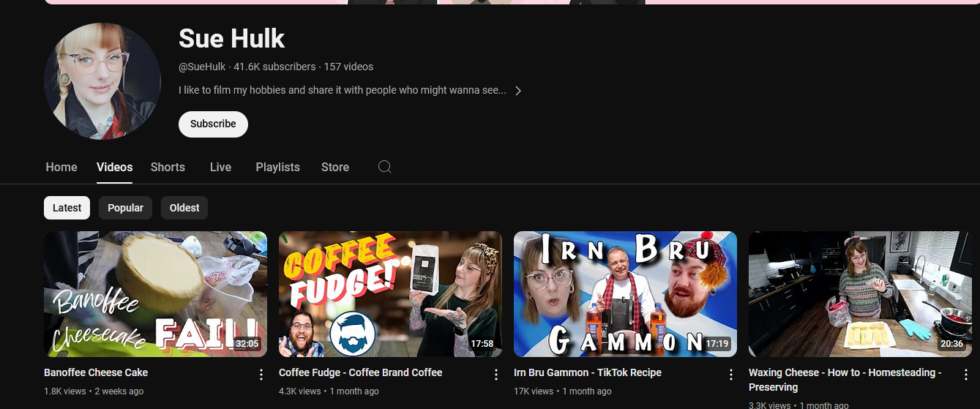The width and height of the screenshot is (980, 409).
Task: Go to the Shorts tab
Action: 168,167
